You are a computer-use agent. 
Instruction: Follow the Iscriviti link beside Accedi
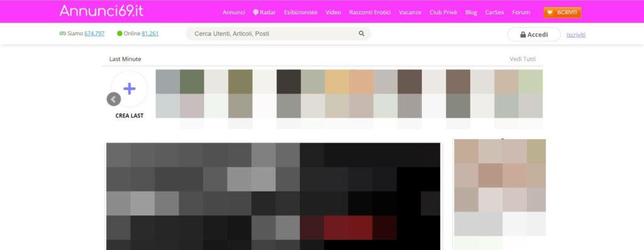tap(576, 35)
